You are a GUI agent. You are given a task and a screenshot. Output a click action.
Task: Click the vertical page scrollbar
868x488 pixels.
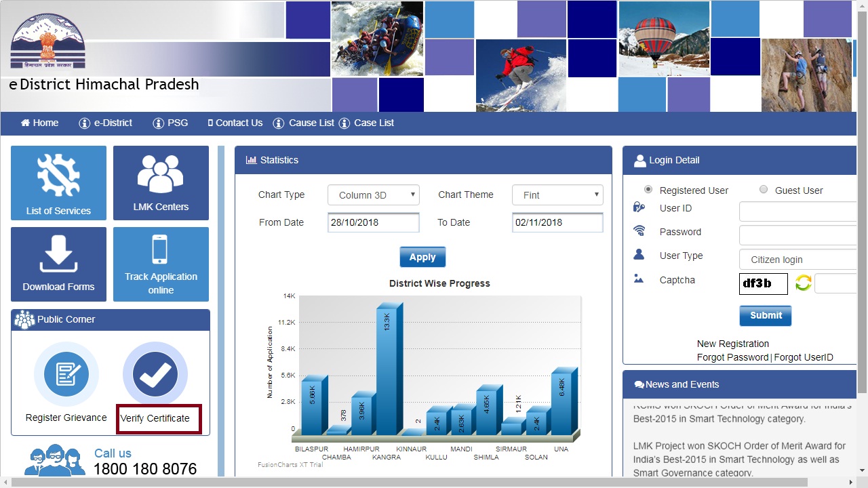click(862, 203)
